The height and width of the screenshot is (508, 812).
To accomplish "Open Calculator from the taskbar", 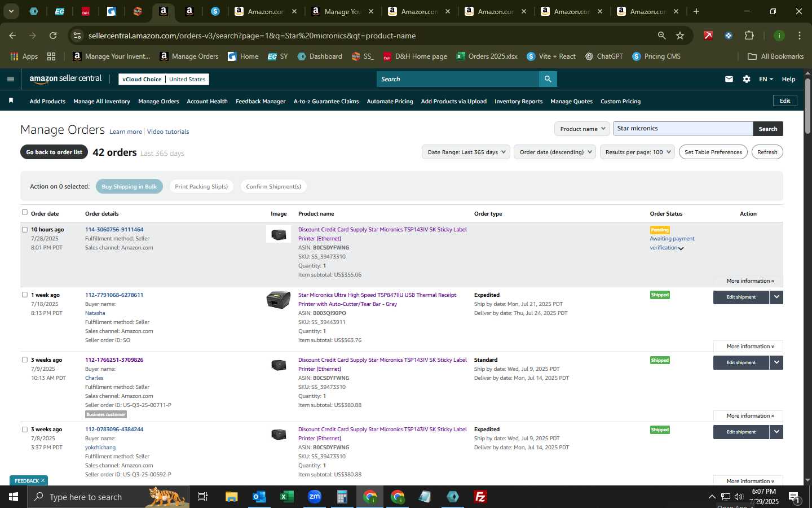I will [342, 497].
